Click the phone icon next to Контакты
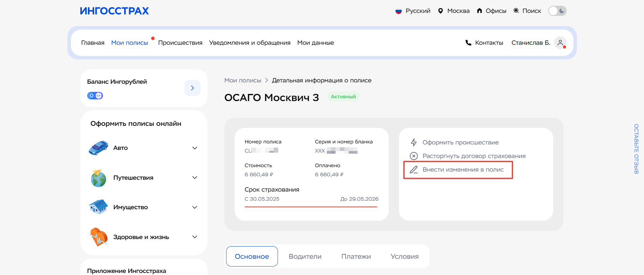 tap(468, 43)
